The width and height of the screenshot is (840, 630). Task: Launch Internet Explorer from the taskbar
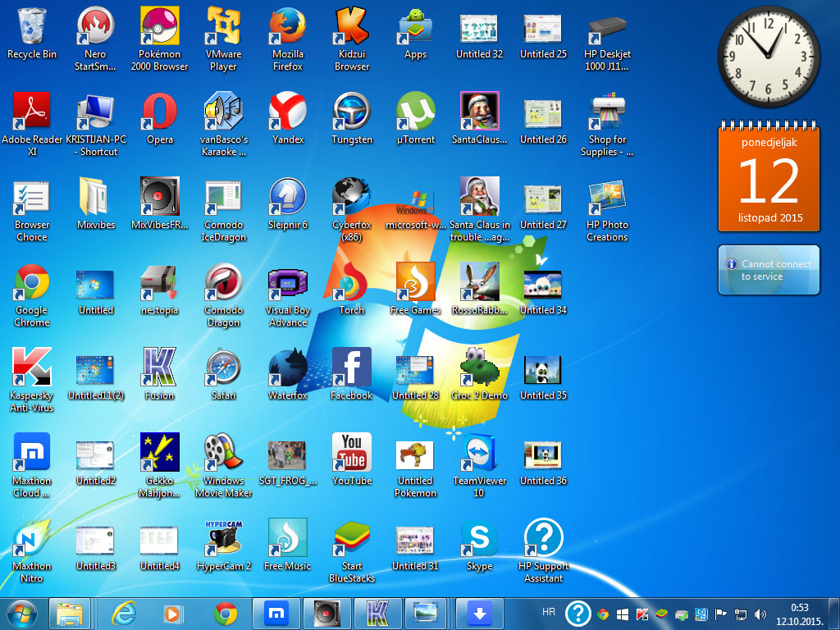click(124, 614)
